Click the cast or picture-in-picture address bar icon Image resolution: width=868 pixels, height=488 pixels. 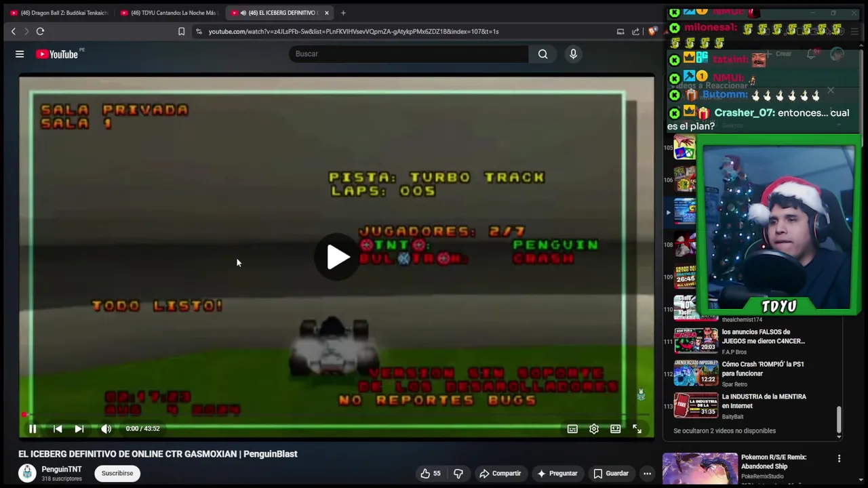pos(620,31)
